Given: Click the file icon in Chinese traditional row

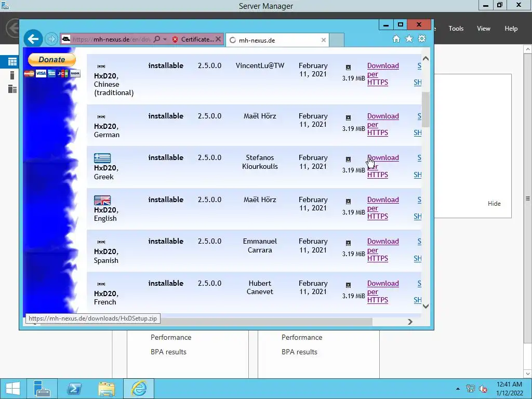Looking at the screenshot, I should [x=348, y=67].
